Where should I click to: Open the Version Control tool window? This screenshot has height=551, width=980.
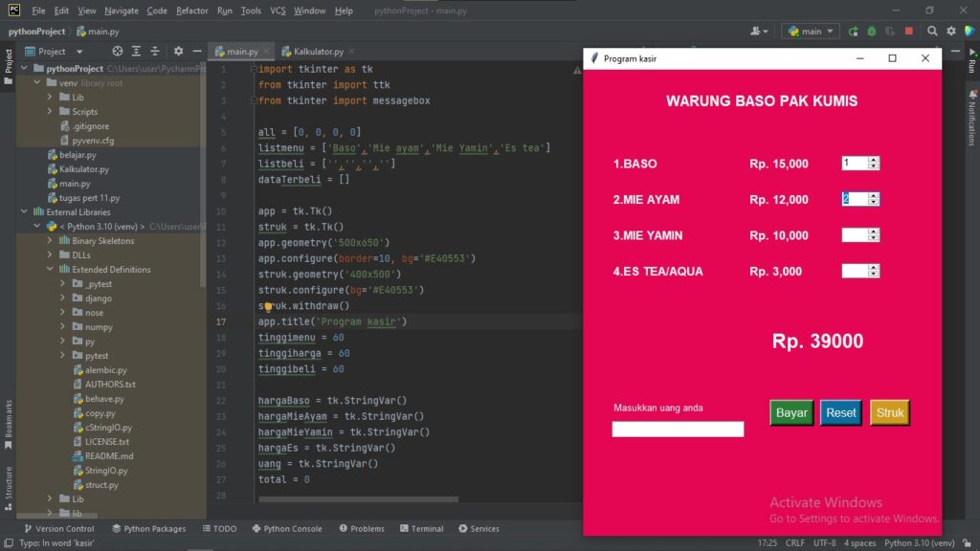coord(58,528)
